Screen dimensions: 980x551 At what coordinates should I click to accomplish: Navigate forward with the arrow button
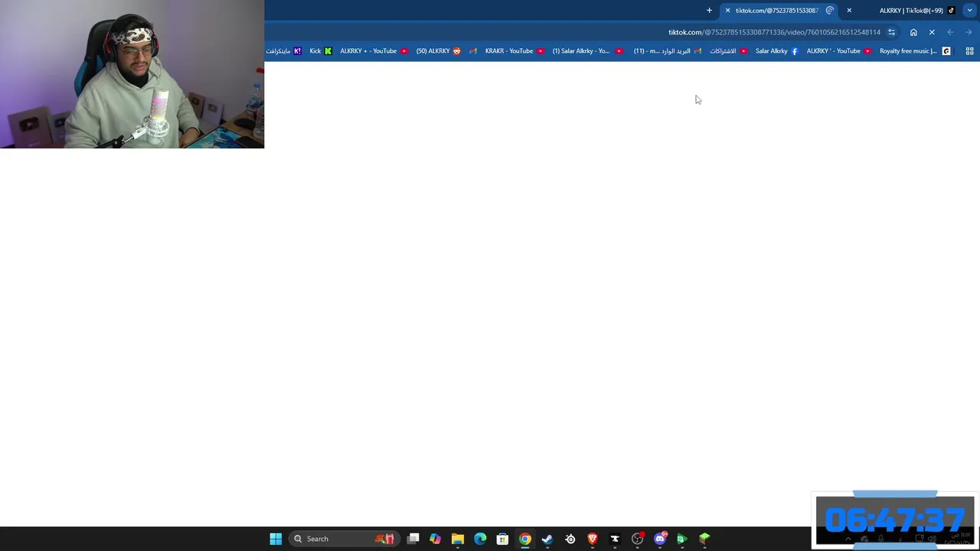969,32
